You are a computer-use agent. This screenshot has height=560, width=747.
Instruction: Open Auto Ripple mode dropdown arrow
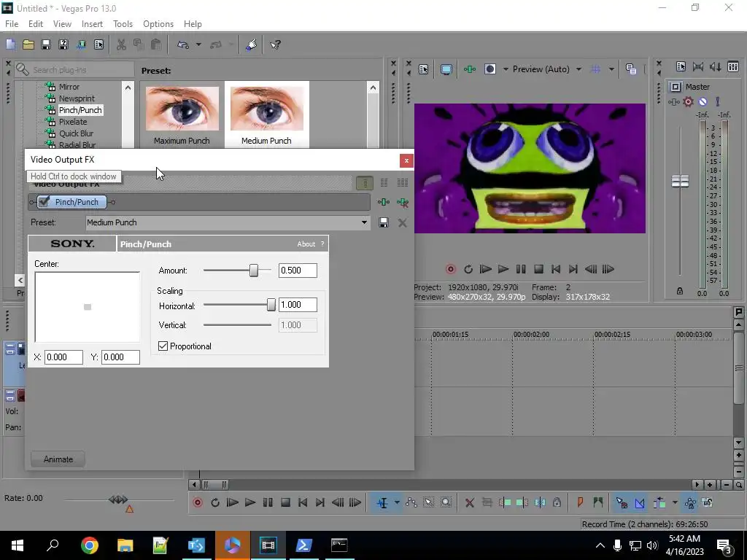(x=675, y=502)
